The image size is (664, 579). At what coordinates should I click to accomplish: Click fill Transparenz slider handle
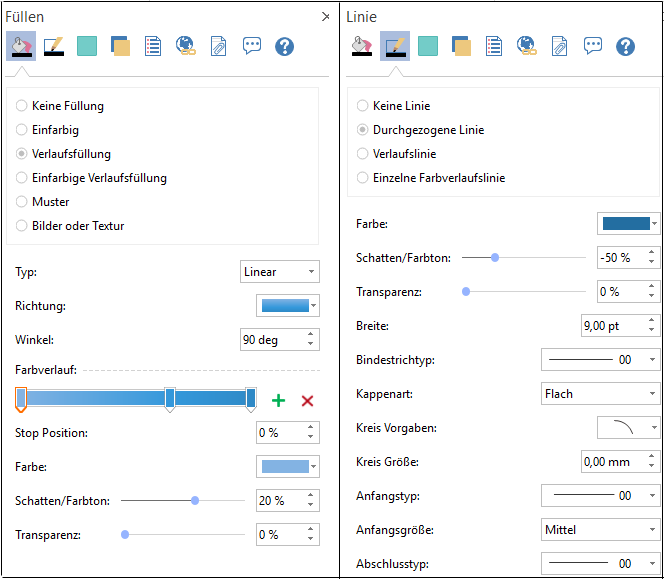[x=125, y=535]
